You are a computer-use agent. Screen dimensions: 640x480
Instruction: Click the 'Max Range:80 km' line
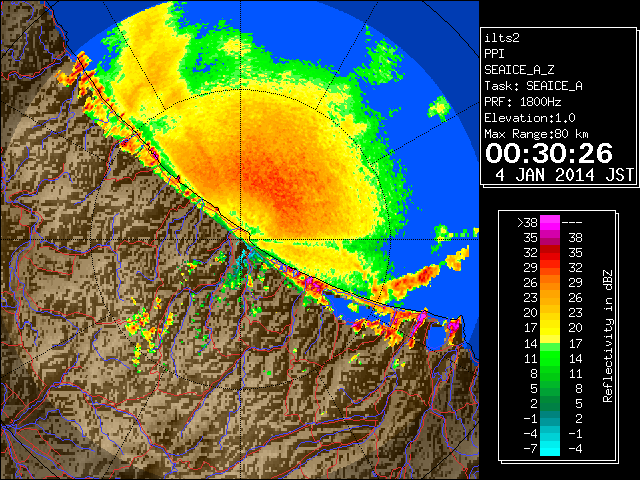pos(536,134)
